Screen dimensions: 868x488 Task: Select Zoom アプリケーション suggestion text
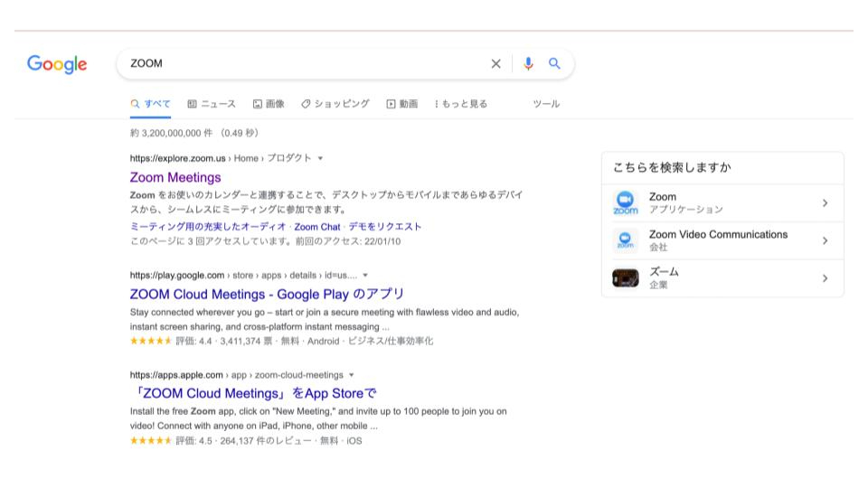[686, 202]
